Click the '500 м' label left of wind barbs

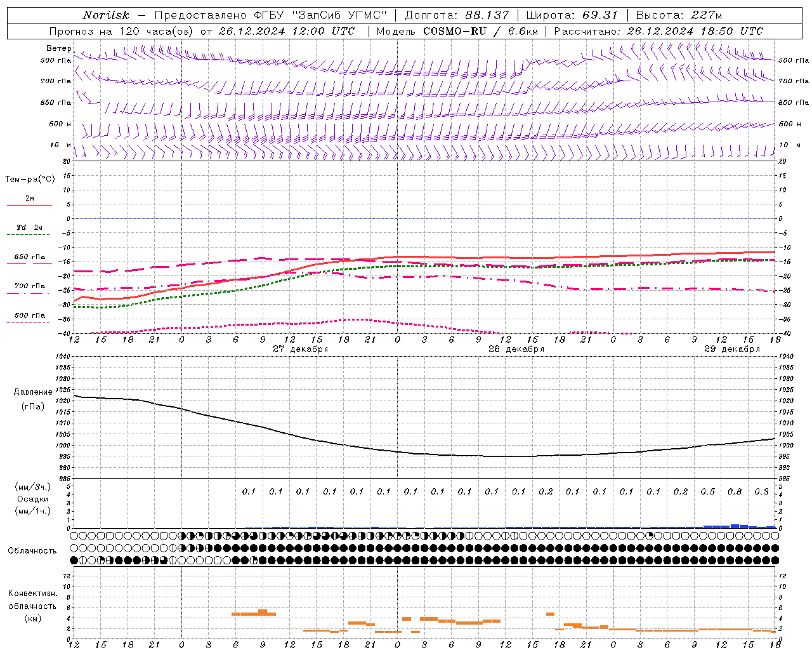coord(60,124)
